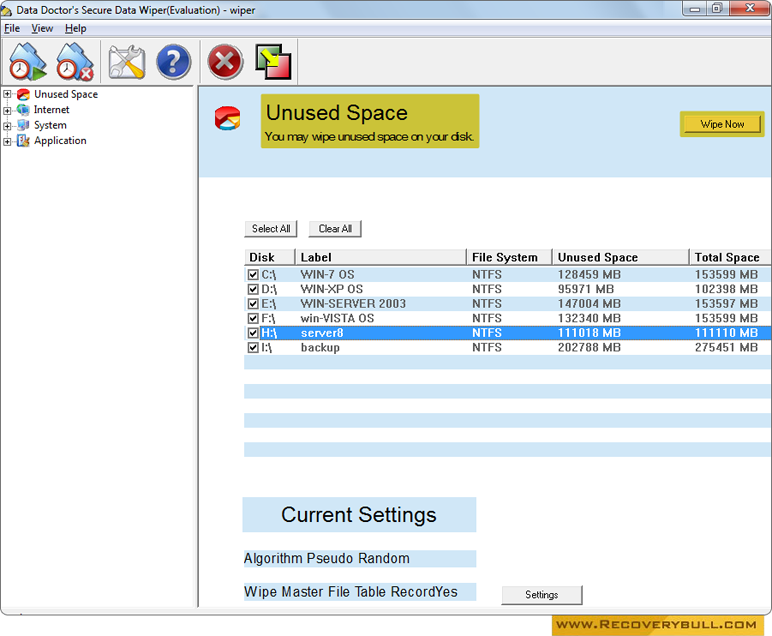
Task: Expand the Application tree node
Action: (7, 142)
